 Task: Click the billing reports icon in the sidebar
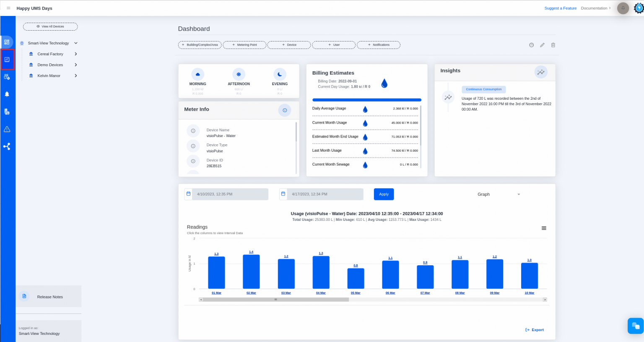[x=8, y=111]
